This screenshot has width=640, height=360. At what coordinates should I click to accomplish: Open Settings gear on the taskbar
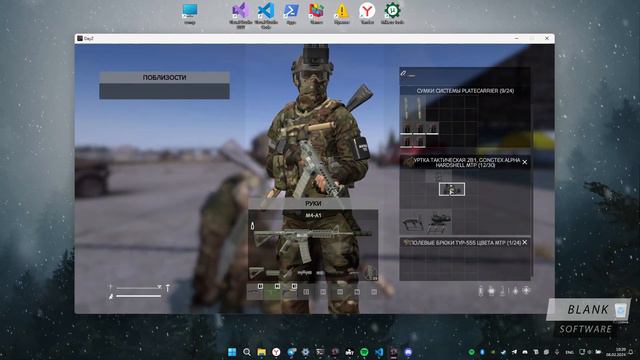305,352
